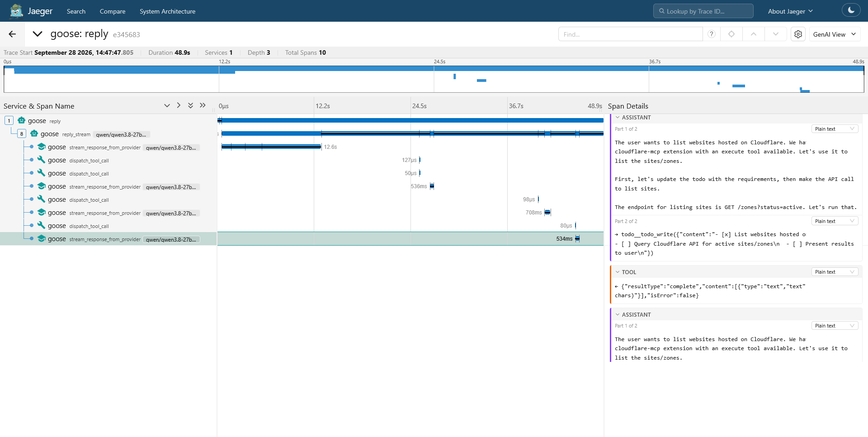Collapse the trace header chevron beside goose: reply

pos(38,34)
